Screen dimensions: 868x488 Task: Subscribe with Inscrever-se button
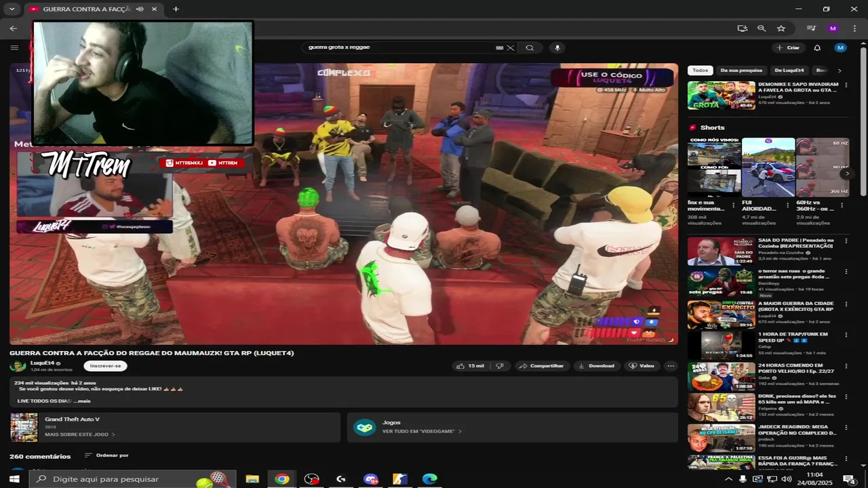[105, 365]
